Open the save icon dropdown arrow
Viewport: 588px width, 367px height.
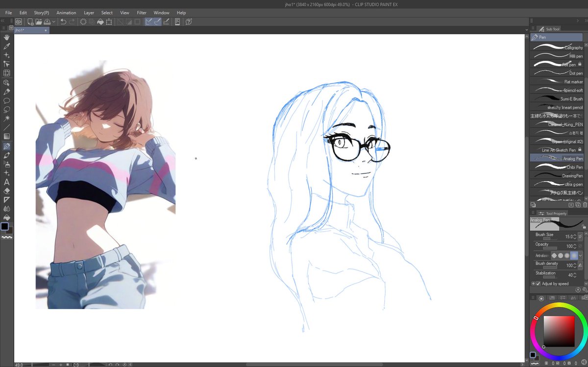point(54,22)
